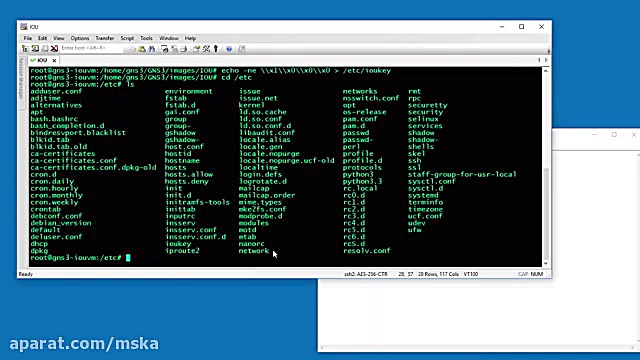640x360 pixels.
Task: Click '28 Rows, 117 Cols' status entry
Action: coord(438,274)
